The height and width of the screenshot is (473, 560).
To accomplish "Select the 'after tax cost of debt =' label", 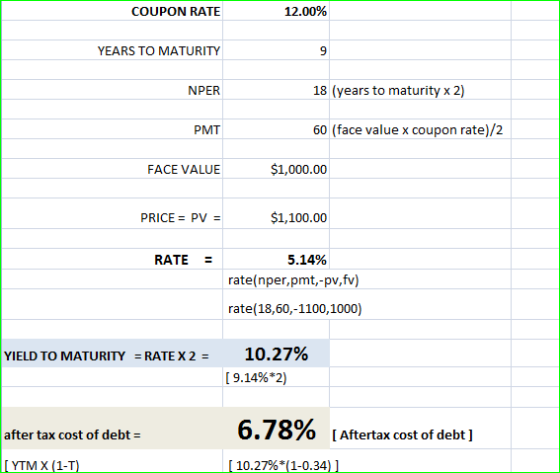I will (x=72, y=435).
